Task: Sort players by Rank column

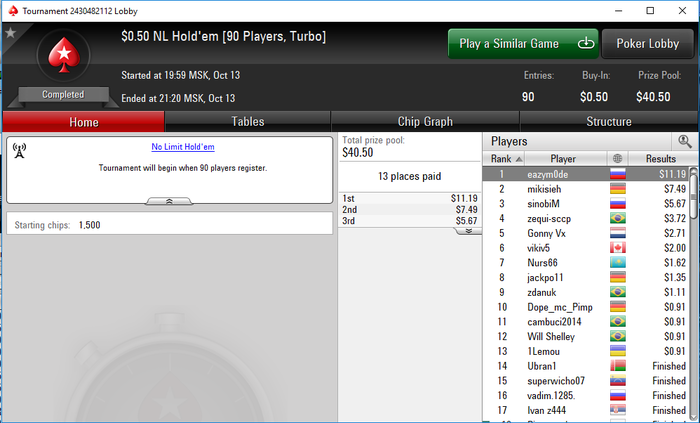Action: [504, 159]
